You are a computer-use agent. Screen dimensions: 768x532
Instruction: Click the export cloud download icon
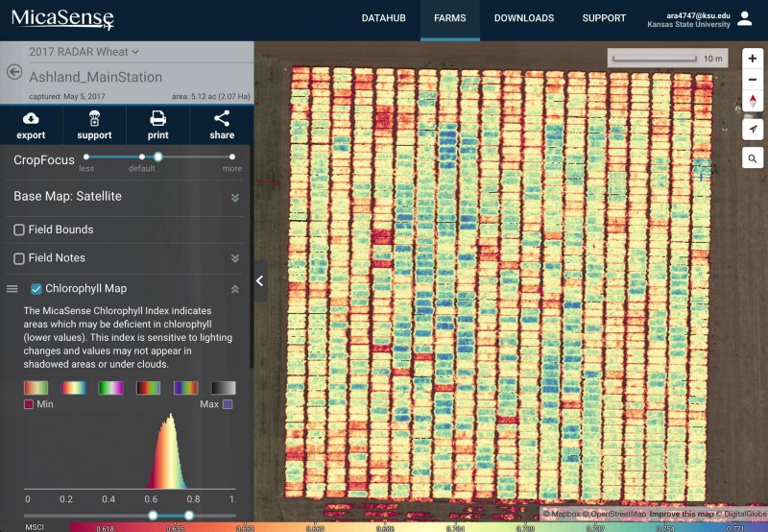pyautogui.click(x=31, y=118)
